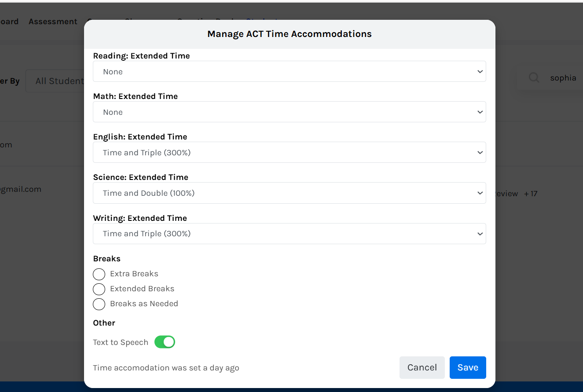This screenshot has width=583, height=392.
Task: Open the Dashboard nav item
Action: (x=9, y=22)
